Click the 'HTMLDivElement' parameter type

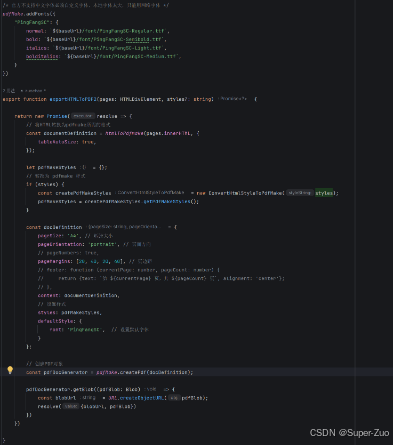tap(140, 99)
